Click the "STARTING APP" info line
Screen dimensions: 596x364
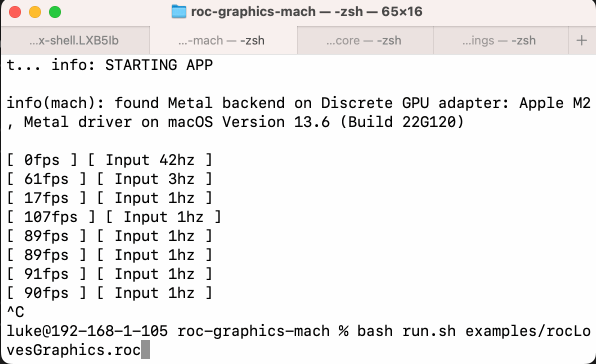point(110,65)
